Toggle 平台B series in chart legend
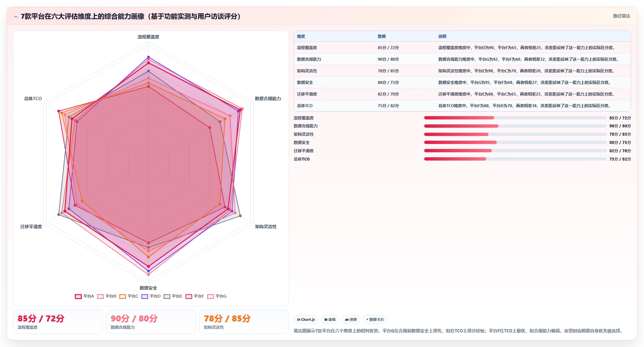 tap(107, 296)
